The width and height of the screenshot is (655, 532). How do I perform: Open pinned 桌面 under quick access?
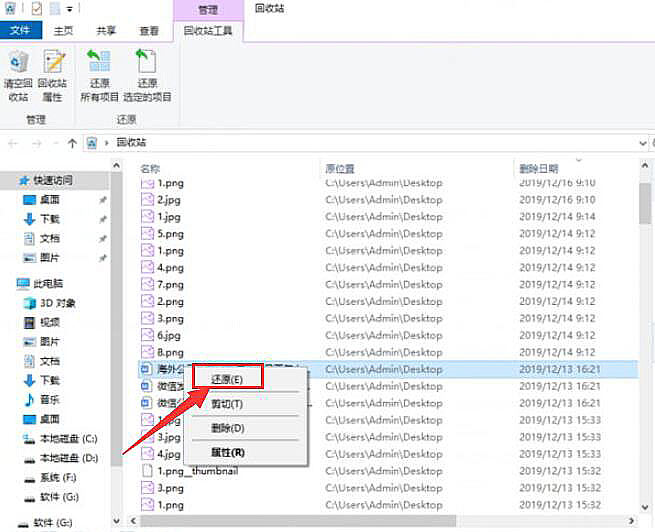click(x=50, y=200)
